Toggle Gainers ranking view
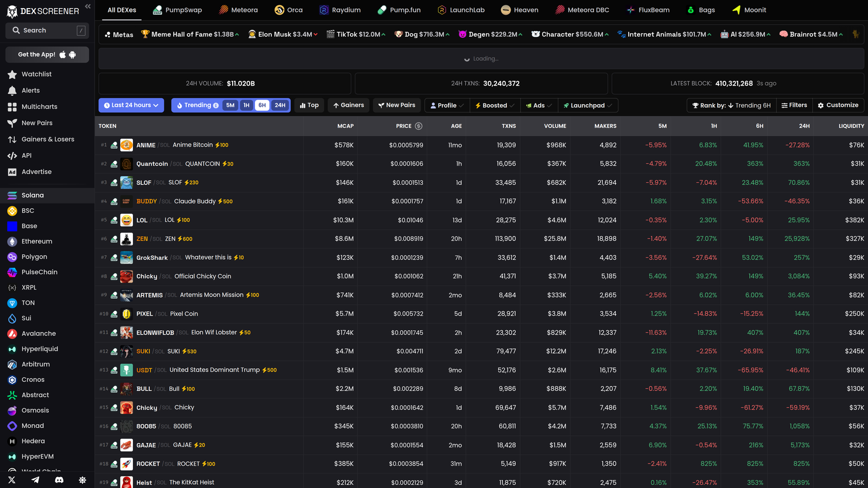 348,105
